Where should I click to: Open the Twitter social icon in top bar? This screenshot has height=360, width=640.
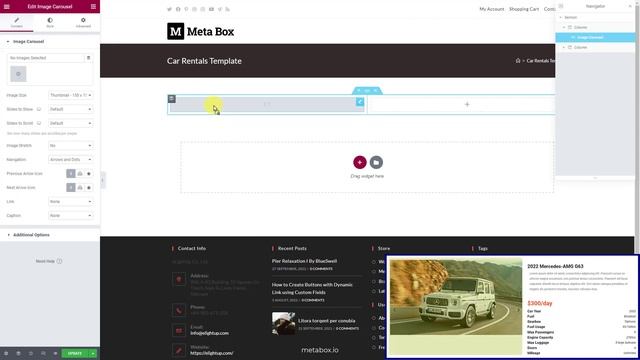[169, 9]
